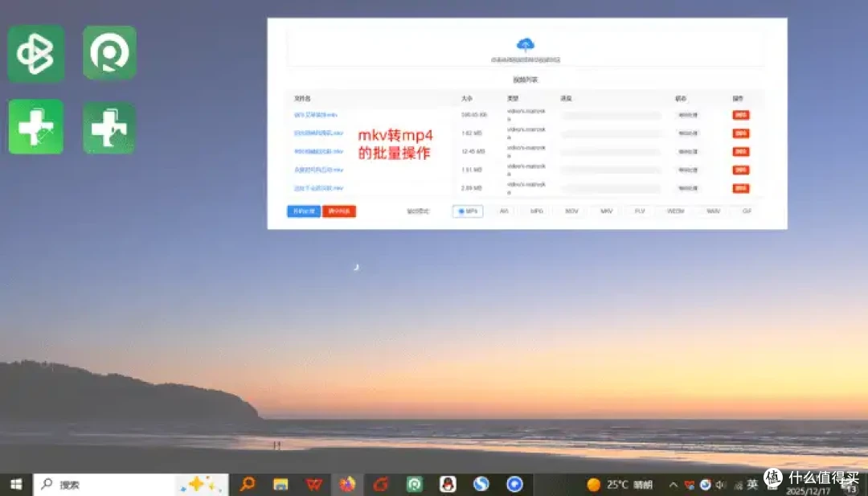Delete the 1.62 MB file via red button

(x=741, y=133)
